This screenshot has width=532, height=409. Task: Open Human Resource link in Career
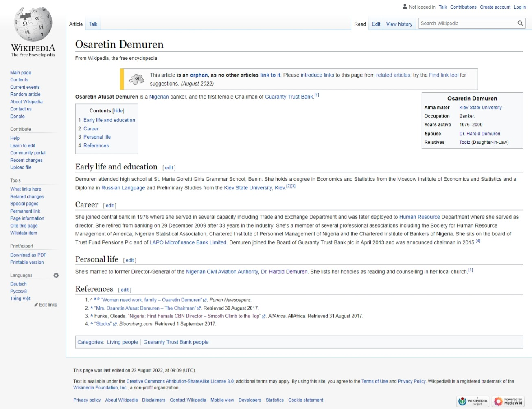(x=420, y=217)
